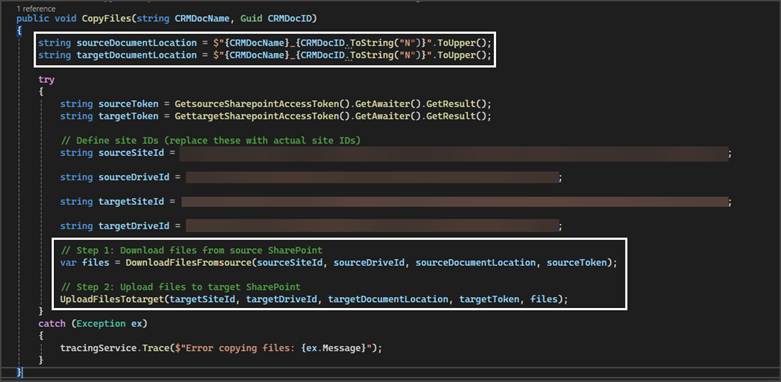
Task: Click the UploadFilesTotarget method call
Action: tap(112, 299)
